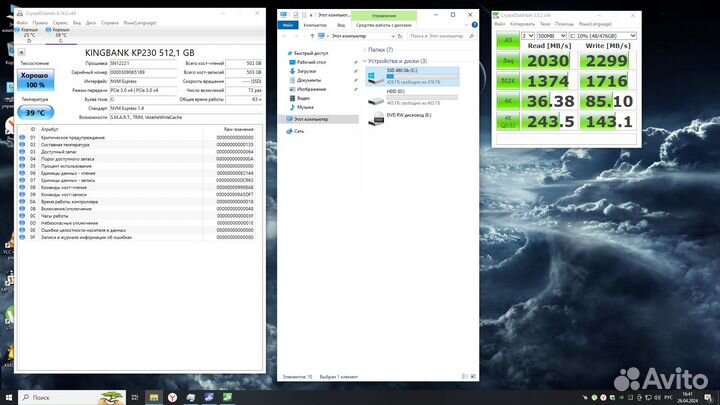This screenshot has width=720, height=405.
Task: Open Сервис menu in CrystalDiskInfo
Action: pyautogui.click(x=60, y=22)
